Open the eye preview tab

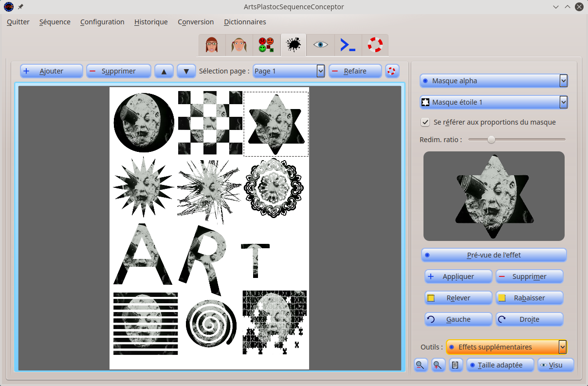point(320,45)
